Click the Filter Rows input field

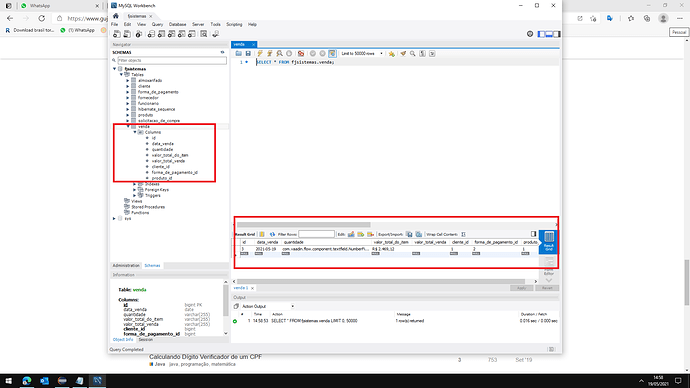(316, 234)
